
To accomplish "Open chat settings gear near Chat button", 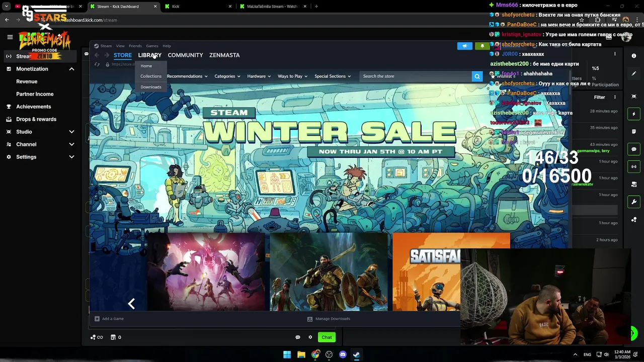I will coord(310,337).
